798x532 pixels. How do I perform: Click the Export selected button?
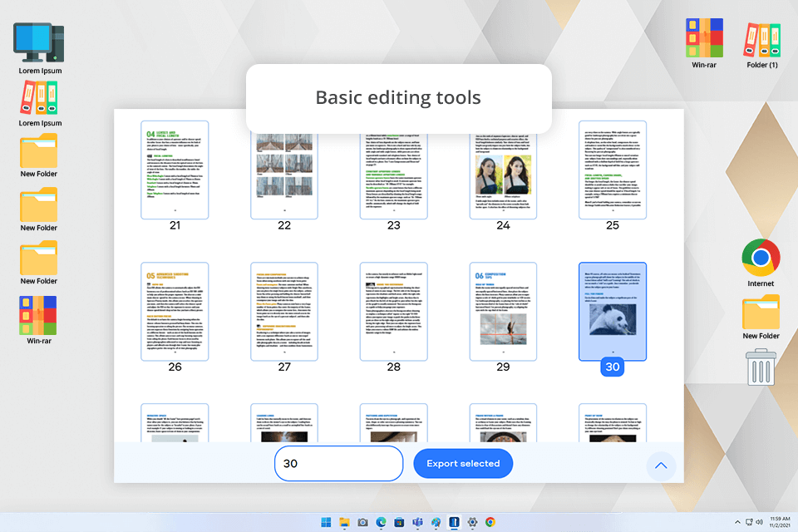pyautogui.click(x=463, y=463)
